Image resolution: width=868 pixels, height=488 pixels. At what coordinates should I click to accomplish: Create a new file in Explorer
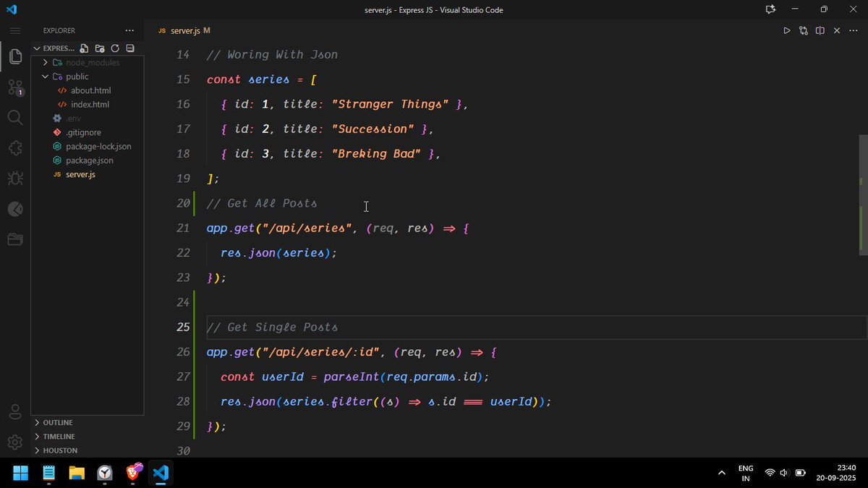[x=85, y=48]
